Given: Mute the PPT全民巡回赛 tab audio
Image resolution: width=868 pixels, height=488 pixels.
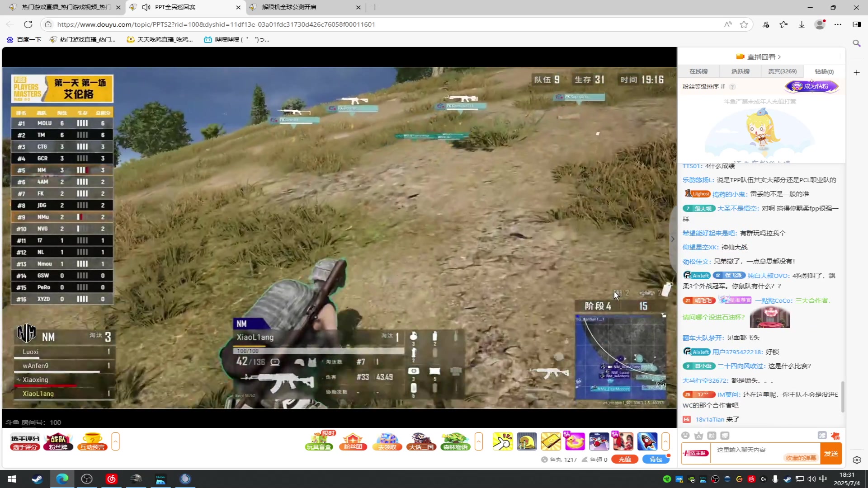Looking at the screenshot, I should pyautogui.click(x=146, y=7).
